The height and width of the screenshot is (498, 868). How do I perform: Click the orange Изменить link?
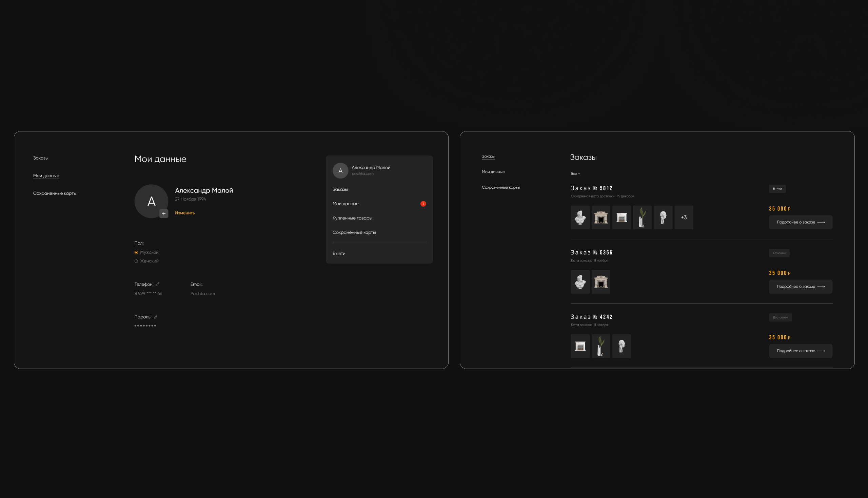(185, 213)
